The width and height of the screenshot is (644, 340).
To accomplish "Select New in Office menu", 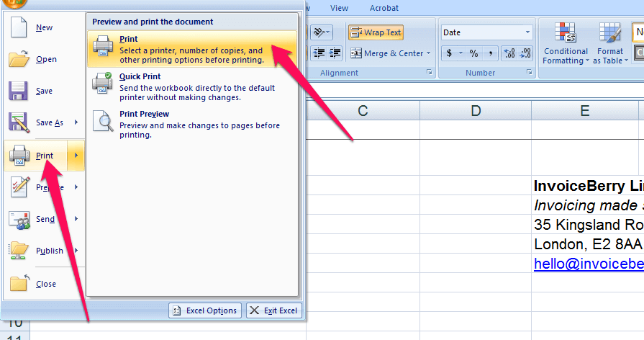I will 45,27.
